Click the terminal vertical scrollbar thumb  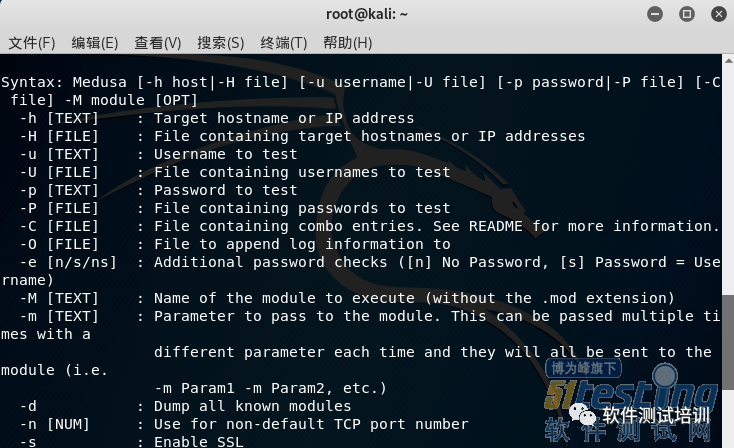click(x=728, y=342)
